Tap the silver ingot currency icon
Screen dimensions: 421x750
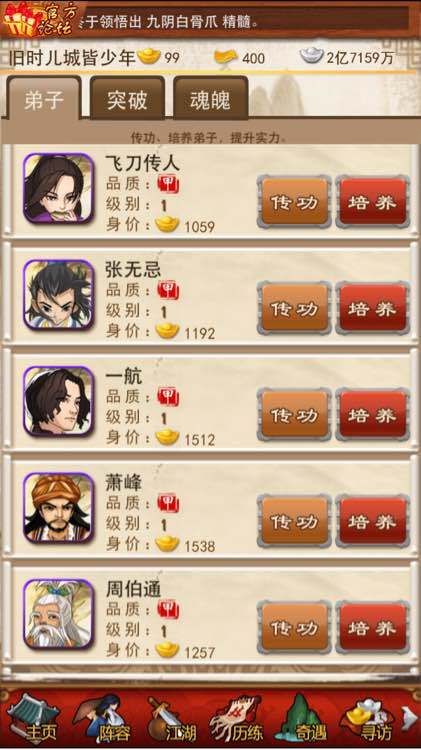(311, 56)
